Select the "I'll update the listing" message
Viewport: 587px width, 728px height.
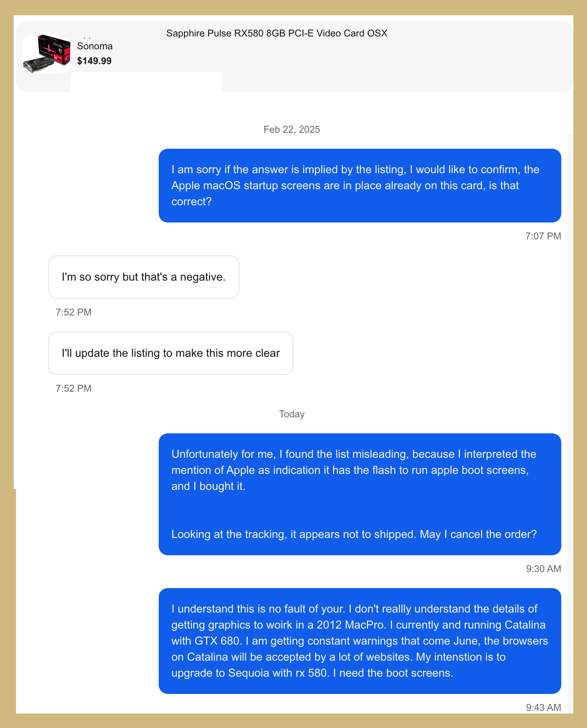pos(170,353)
